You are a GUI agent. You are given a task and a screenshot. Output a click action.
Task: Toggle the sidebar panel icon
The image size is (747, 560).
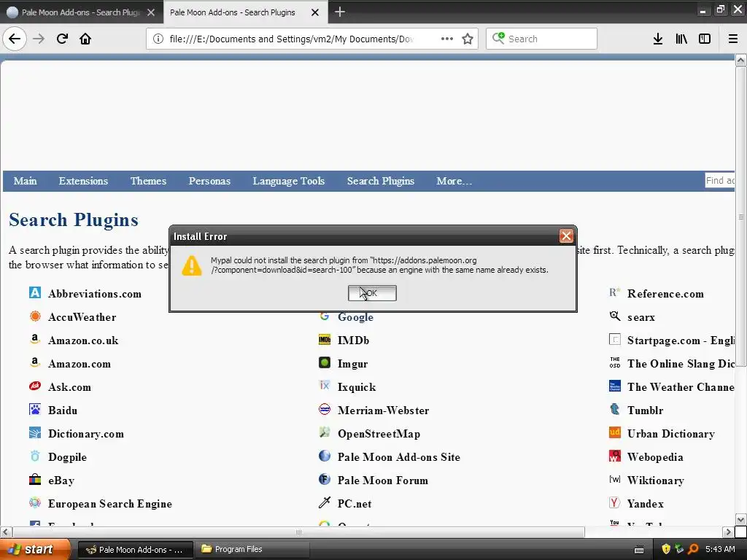tap(705, 39)
